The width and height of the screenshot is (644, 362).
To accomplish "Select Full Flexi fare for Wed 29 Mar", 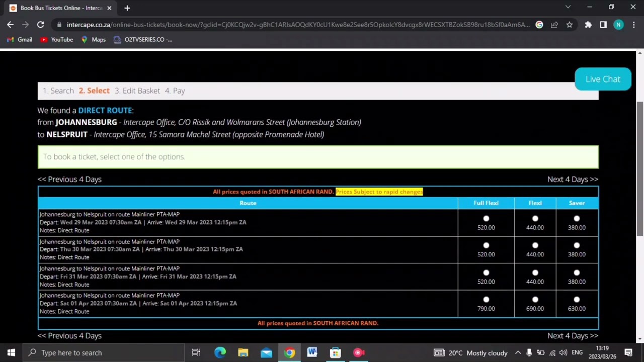I will pos(486,219).
